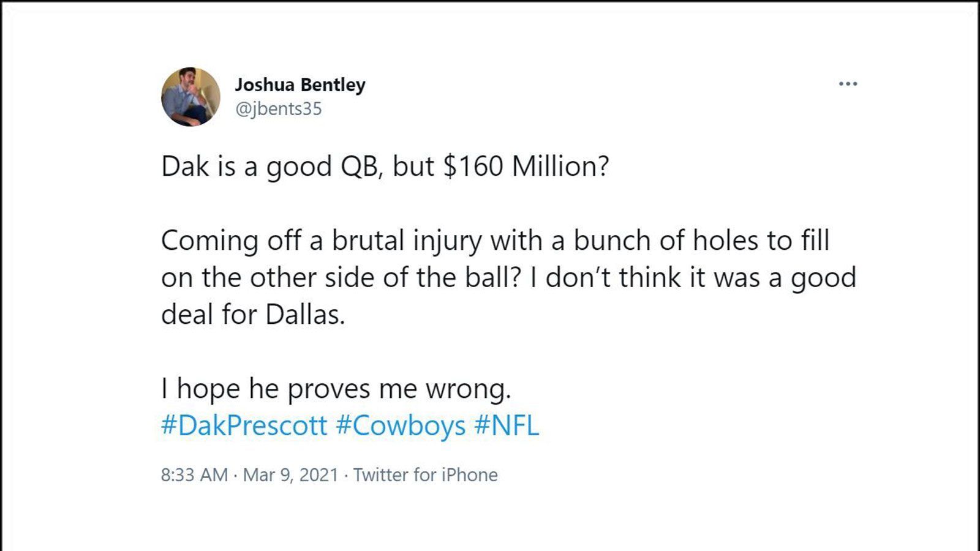
Task: Open the #NFL hashtag
Action: click(x=507, y=425)
